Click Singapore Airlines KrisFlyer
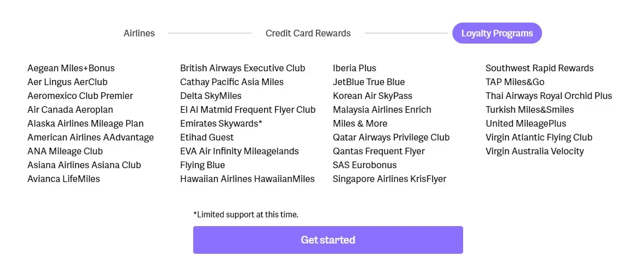 pyautogui.click(x=389, y=179)
